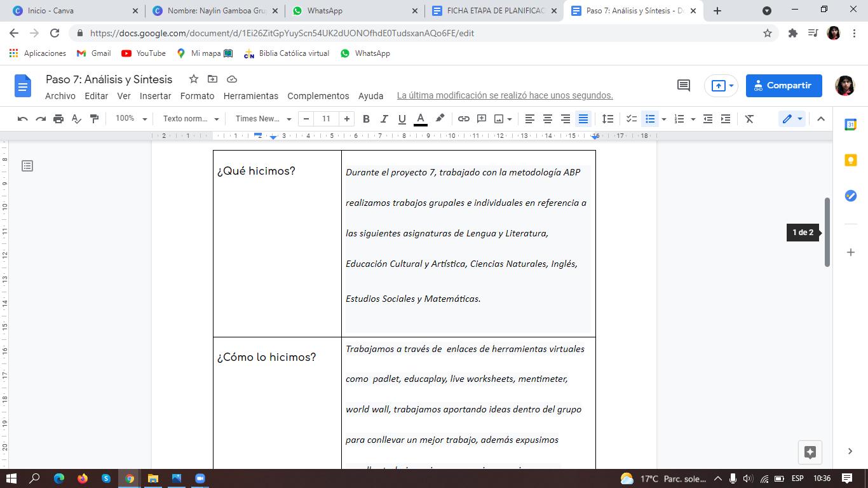
Task: Open Google Tasks side panel
Action: point(850,196)
